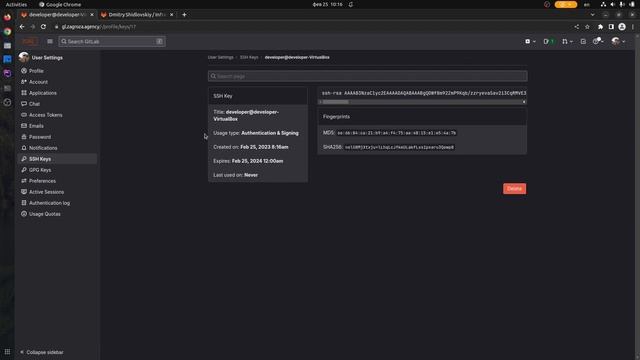
Task: Switch to developer@developer browser tab
Action: (x=57, y=15)
